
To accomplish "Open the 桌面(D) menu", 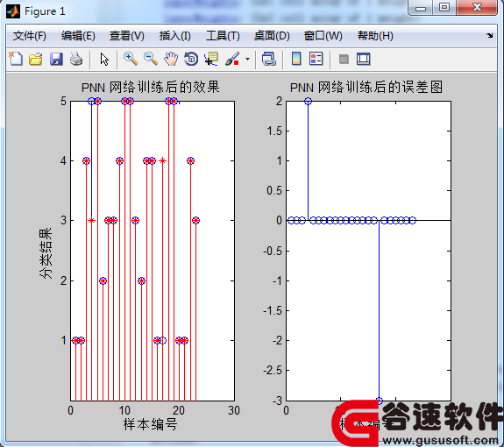I will 272,36.
